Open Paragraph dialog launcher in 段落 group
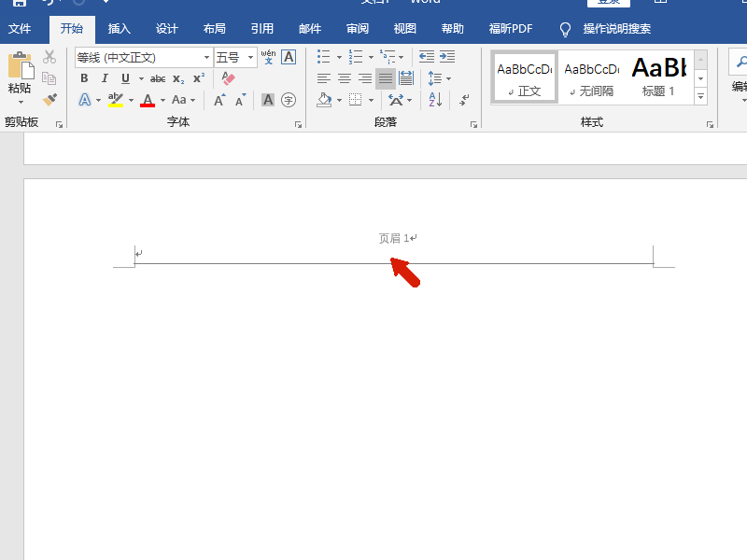 473,124
